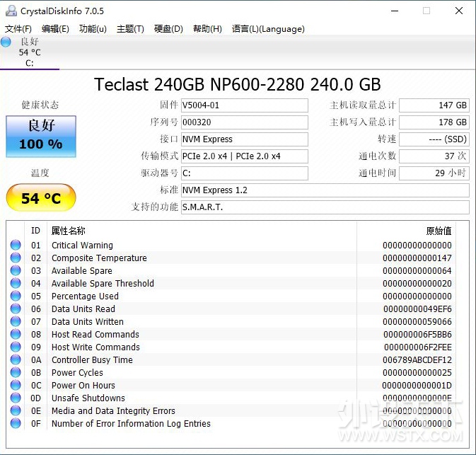Click the rotation rate field ---- (SSD)

point(434,139)
